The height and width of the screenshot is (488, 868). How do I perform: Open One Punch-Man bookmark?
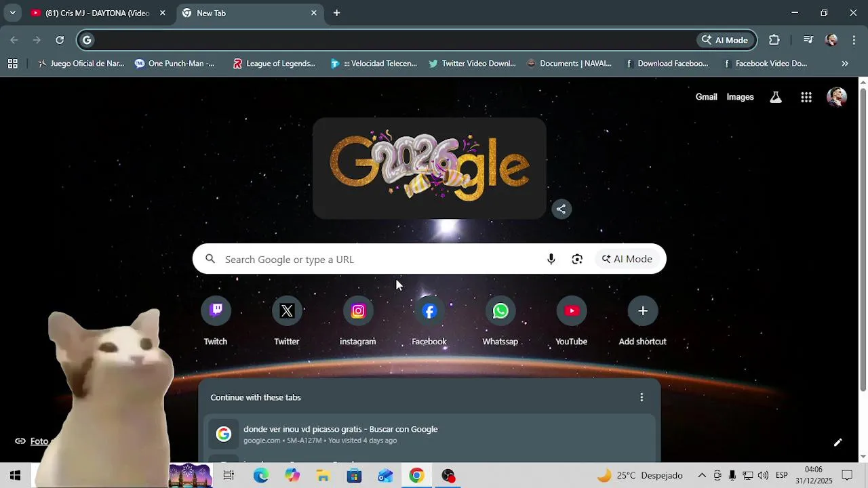click(175, 64)
